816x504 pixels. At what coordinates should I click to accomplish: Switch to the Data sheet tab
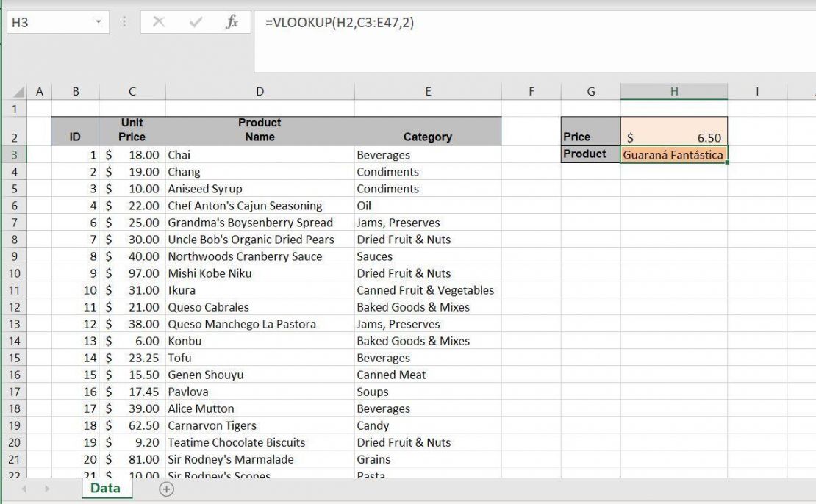pyautogui.click(x=106, y=488)
